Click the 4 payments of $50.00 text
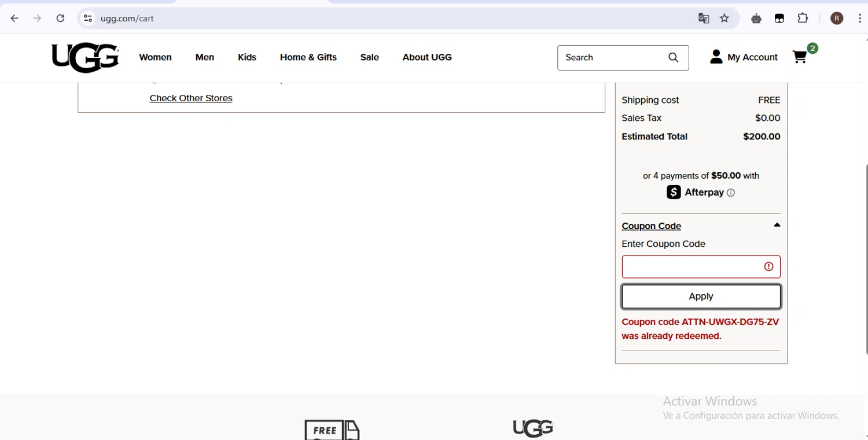Image resolution: width=868 pixels, height=440 pixels. tap(701, 176)
